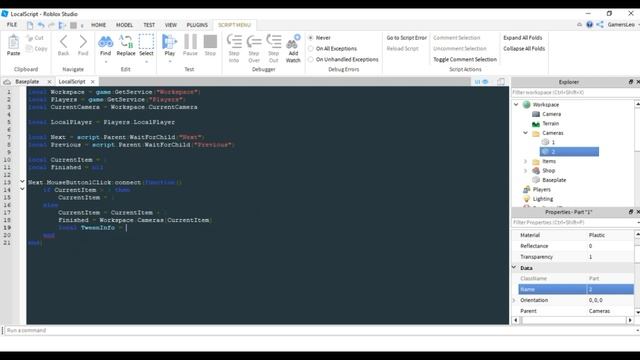Click the Add Watch icon
This screenshot has width=640, height=360.
pyautogui.click(x=293, y=42)
